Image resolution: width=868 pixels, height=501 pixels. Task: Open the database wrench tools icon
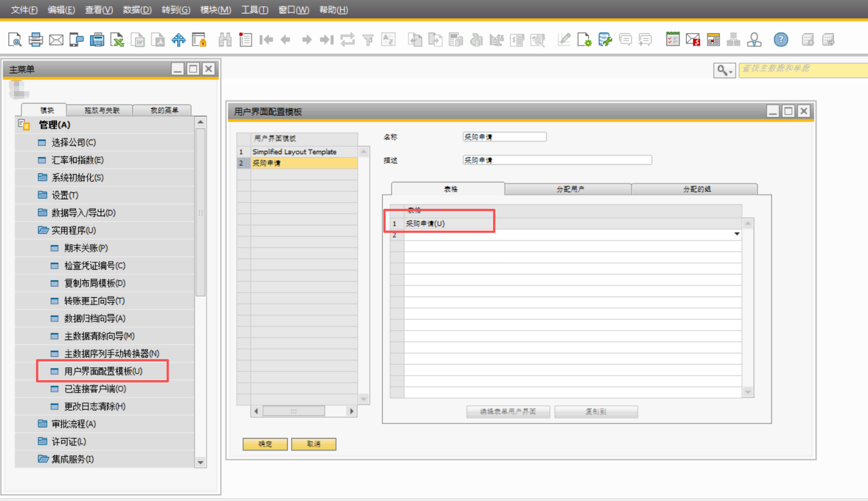(x=605, y=40)
